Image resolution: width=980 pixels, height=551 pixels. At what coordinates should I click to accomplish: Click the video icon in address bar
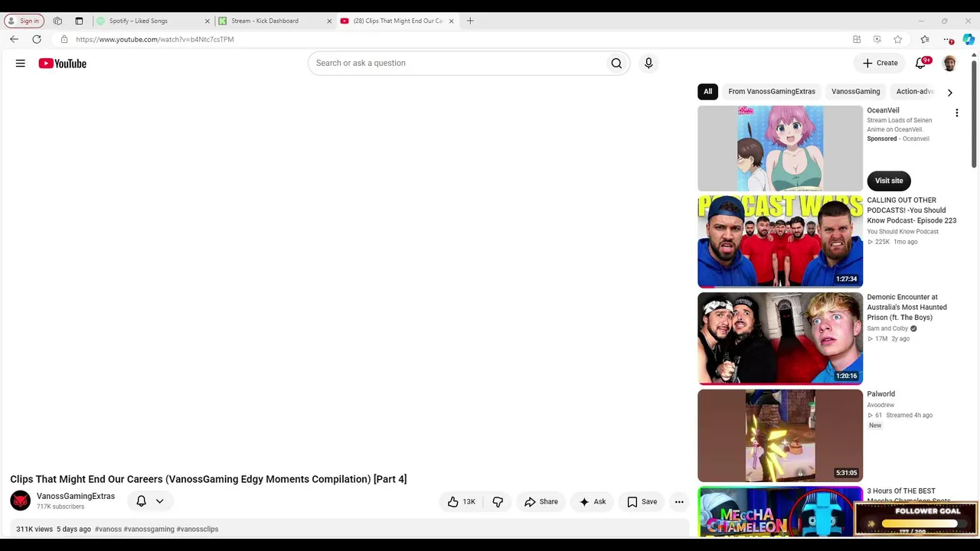[877, 39]
